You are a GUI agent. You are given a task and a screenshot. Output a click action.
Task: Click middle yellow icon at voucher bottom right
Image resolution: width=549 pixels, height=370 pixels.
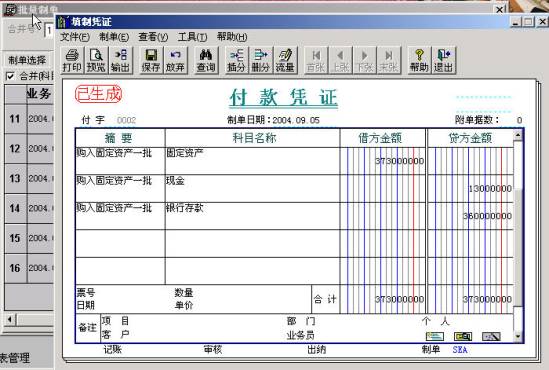(x=463, y=336)
